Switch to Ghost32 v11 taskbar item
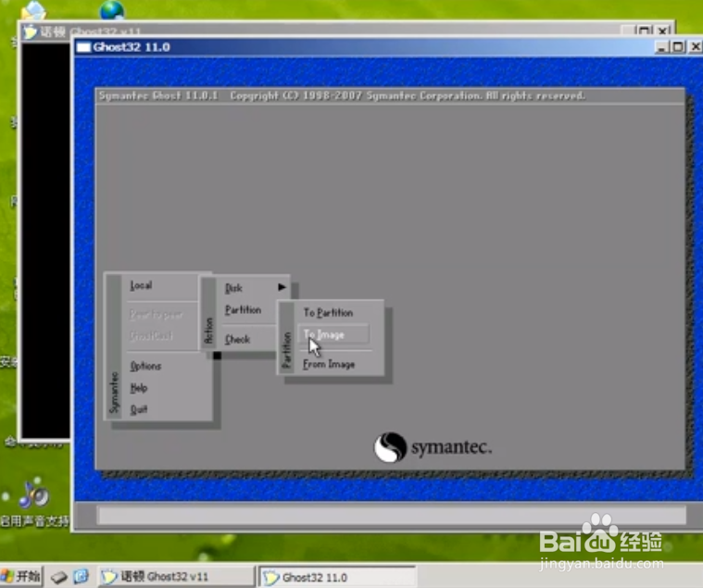The height and width of the screenshot is (588, 703). tap(177, 576)
